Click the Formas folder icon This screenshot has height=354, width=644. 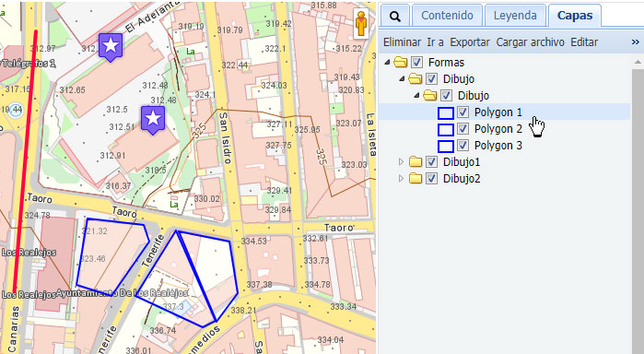coord(401,63)
